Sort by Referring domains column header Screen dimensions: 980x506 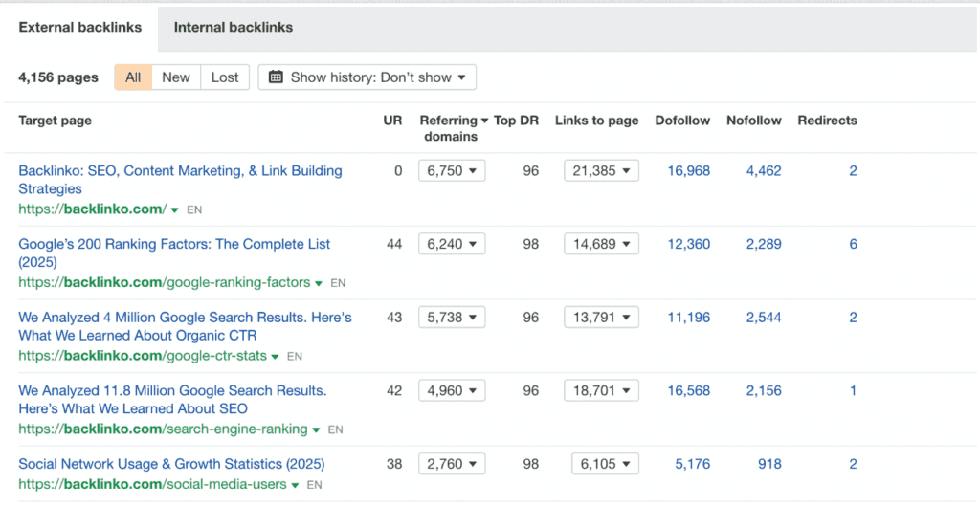click(454, 128)
